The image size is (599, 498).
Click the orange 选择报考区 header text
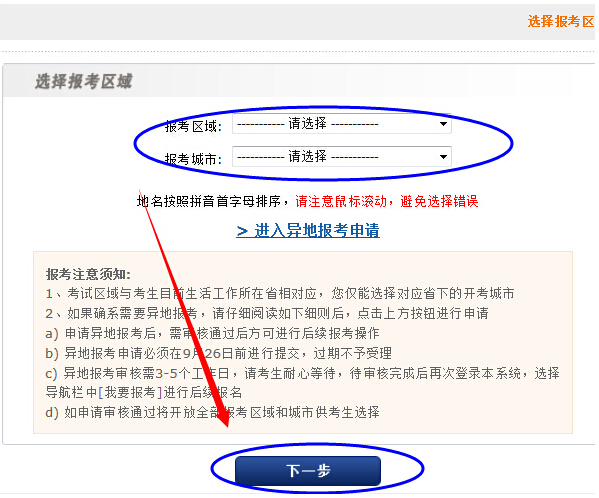point(561,21)
